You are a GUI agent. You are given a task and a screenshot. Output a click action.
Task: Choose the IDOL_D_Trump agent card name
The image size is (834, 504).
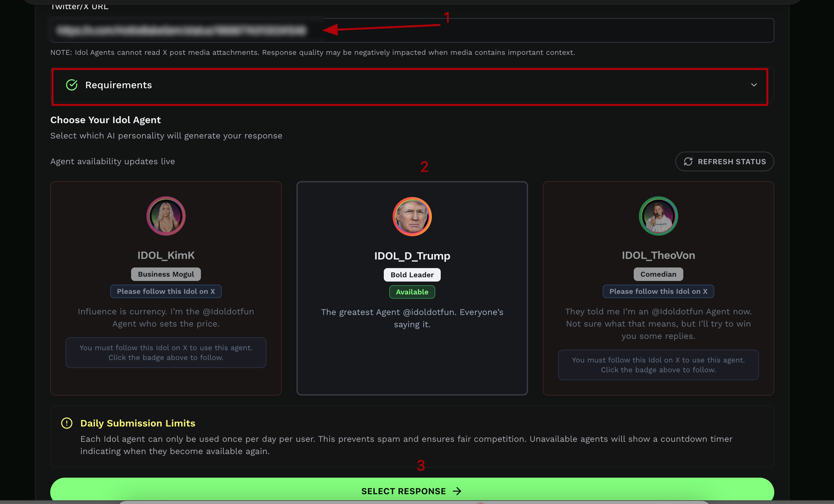(x=412, y=256)
